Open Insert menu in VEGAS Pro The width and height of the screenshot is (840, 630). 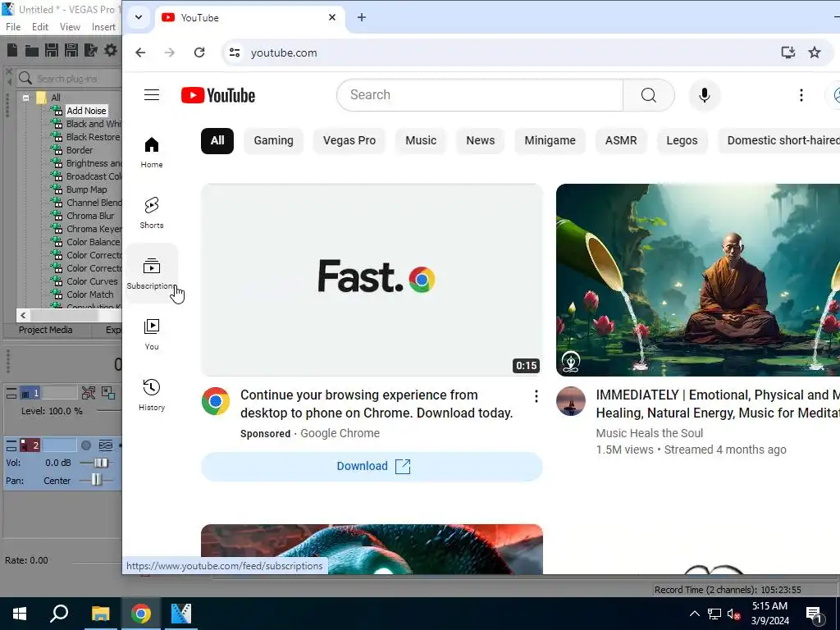point(103,27)
